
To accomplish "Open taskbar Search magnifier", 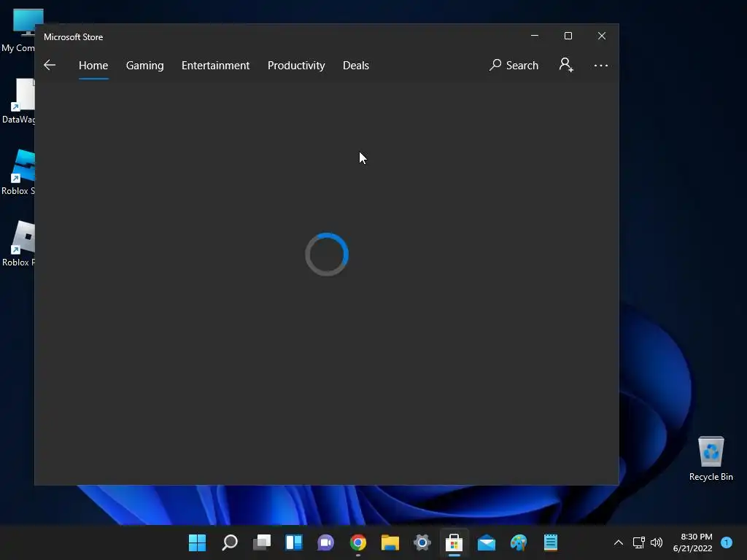I will pos(230,542).
